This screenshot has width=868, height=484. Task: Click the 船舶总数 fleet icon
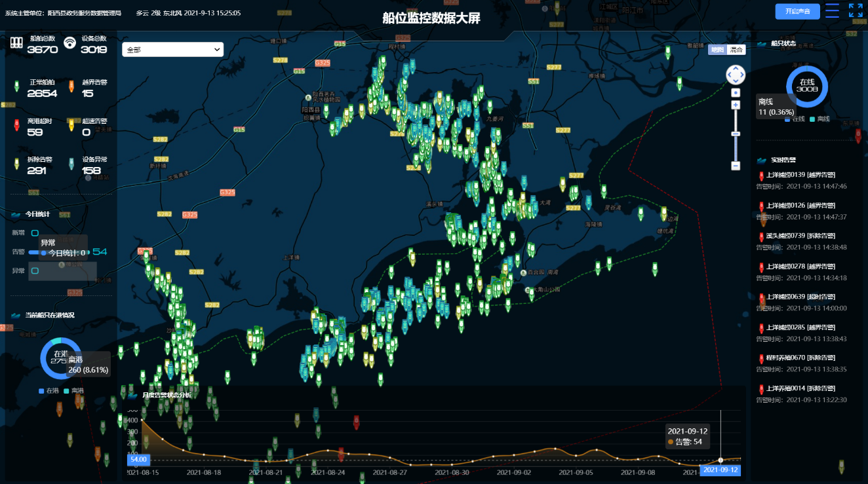[16, 43]
